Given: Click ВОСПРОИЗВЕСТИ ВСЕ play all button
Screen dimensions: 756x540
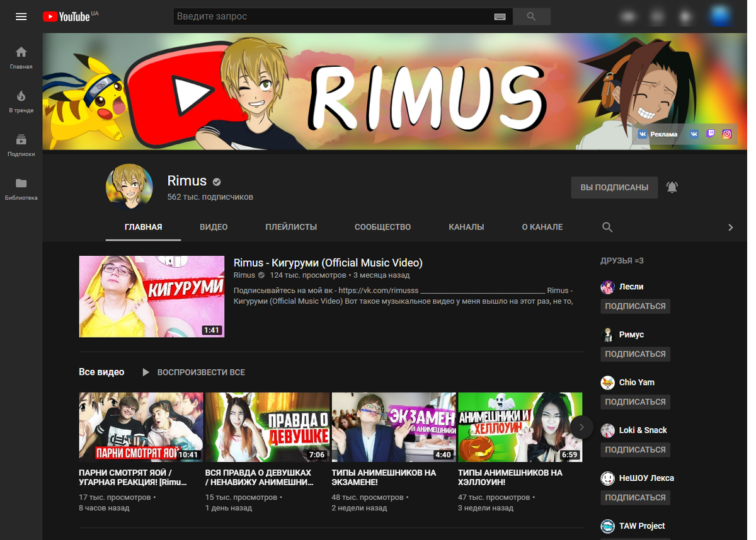Looking at the screenshot, I should [x=193, y=372].
